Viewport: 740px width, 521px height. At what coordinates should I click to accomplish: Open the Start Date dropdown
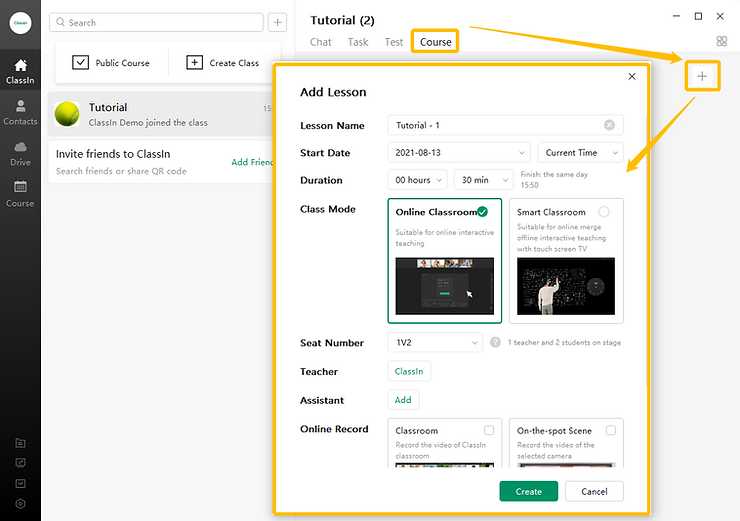click(458, 153)
